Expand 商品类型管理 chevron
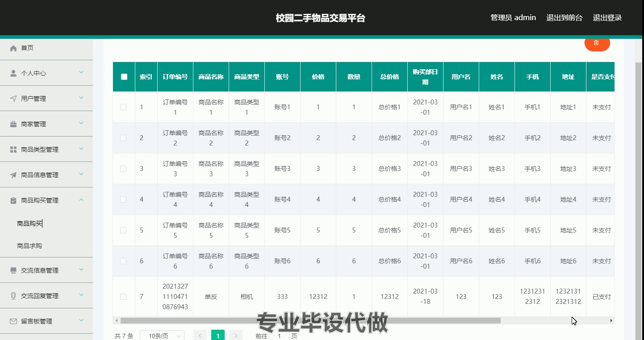This screenshot has height=340, width=644. pyautogui.click(x=81, y=149)
